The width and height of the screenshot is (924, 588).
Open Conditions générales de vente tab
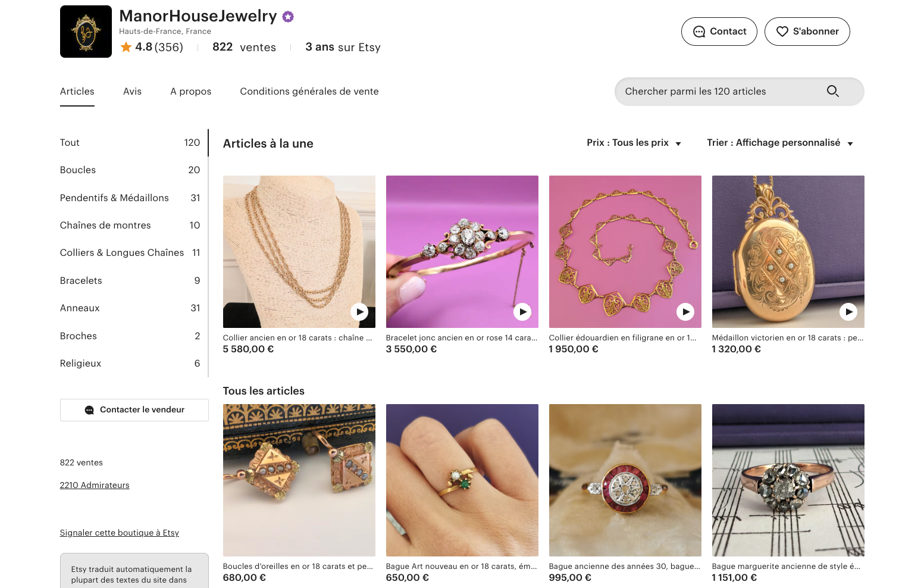(309, 91)
